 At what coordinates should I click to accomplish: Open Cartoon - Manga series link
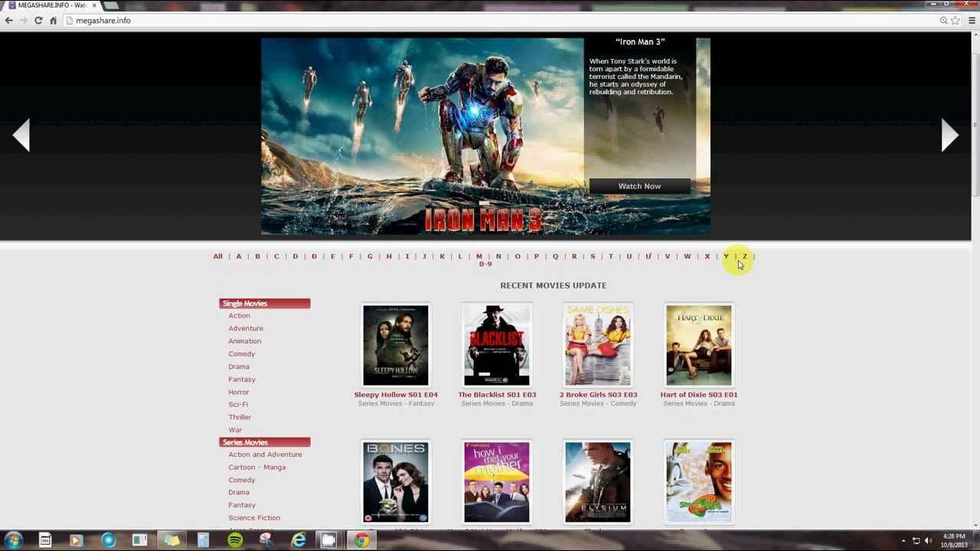(x=256, y=467)
